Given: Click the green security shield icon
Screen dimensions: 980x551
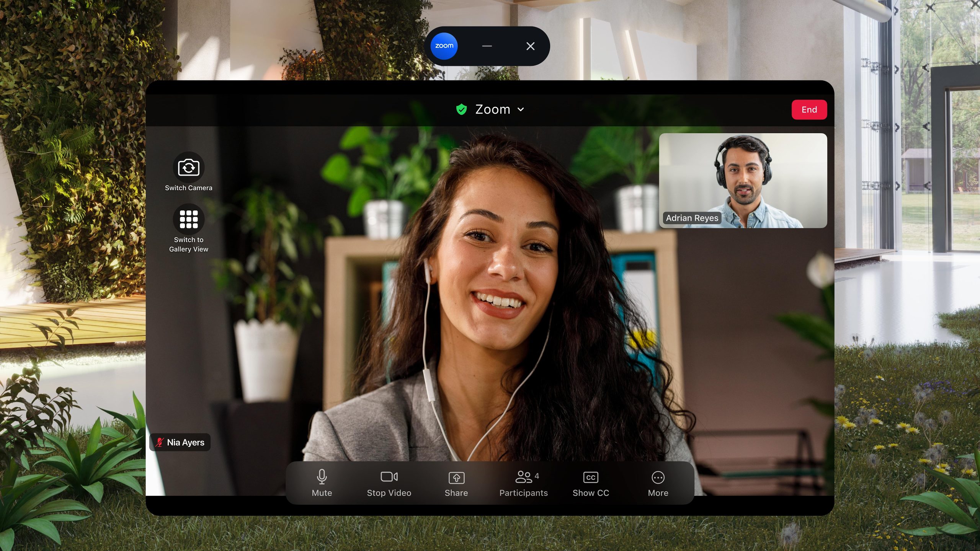Looking at the screenshot, I should click(x=461, y=109).
